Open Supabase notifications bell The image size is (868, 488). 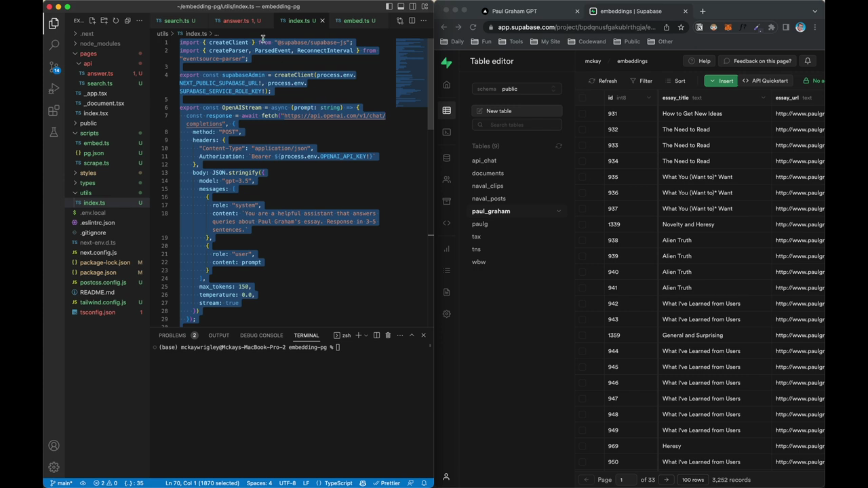pos(807,61)
